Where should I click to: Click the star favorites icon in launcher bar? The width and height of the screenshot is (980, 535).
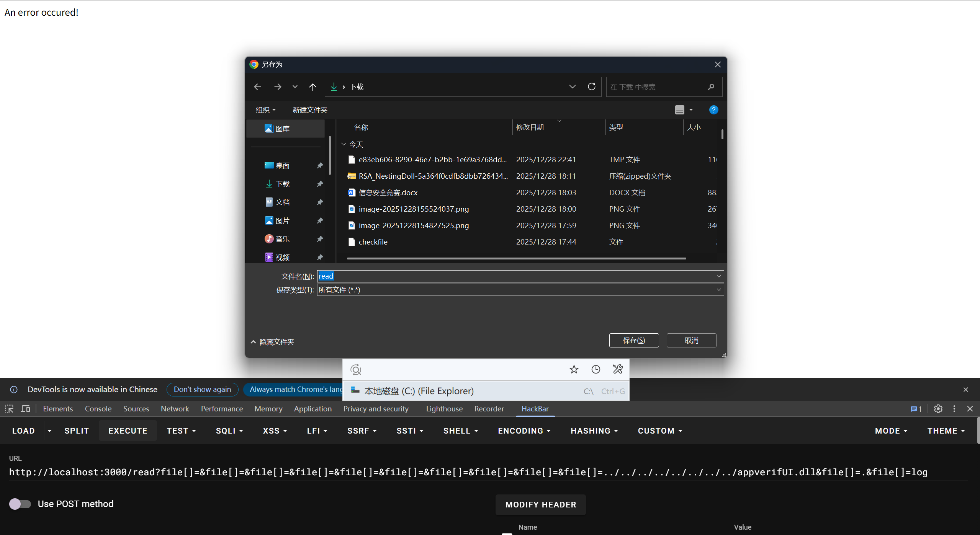pos(574,369)
